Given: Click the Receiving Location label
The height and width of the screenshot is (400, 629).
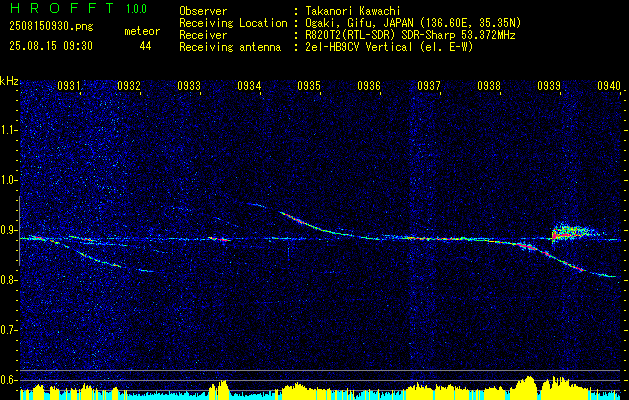Looking at the screenshot, I should [x=233, y=23].
